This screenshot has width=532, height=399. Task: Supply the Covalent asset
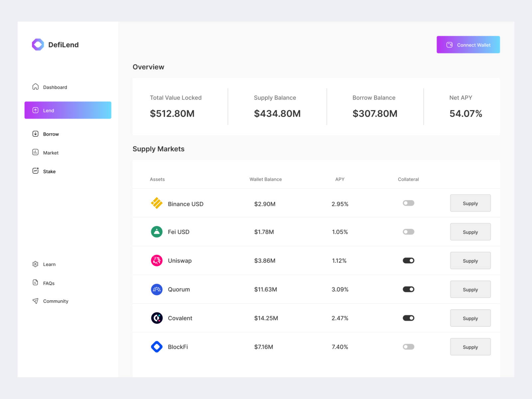(x=470, y=318)
